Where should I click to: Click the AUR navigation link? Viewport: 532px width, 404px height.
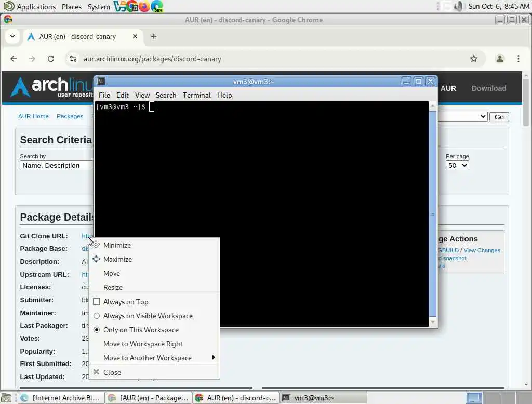pos(448,88)
